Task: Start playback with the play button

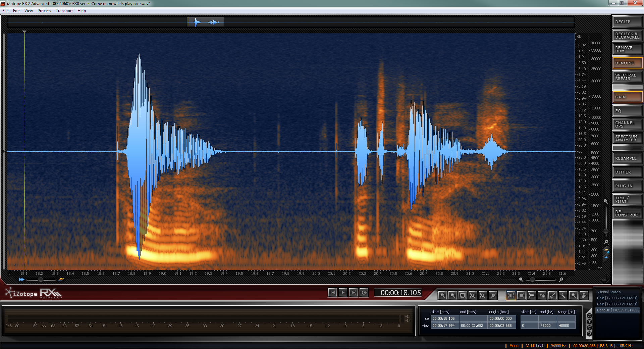Action: point(343,293)
